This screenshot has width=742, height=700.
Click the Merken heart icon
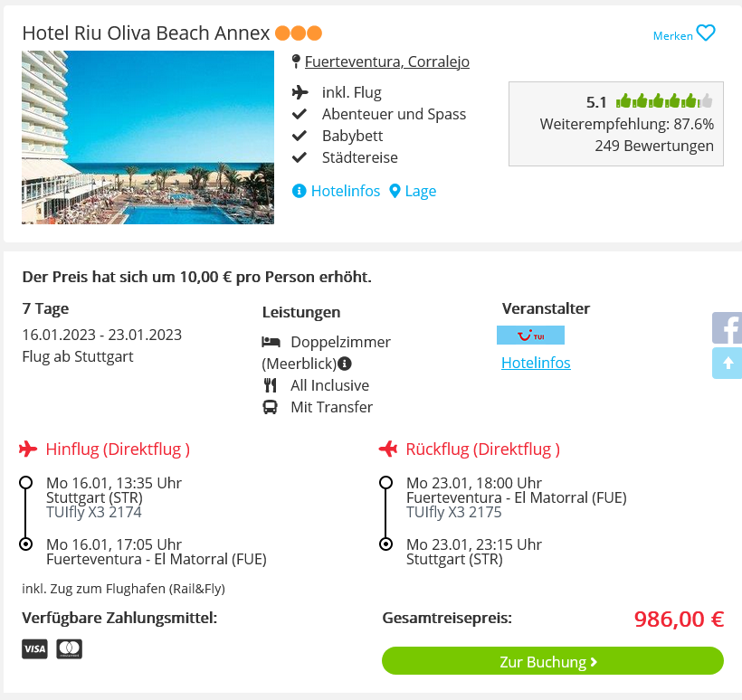(706, 33)
